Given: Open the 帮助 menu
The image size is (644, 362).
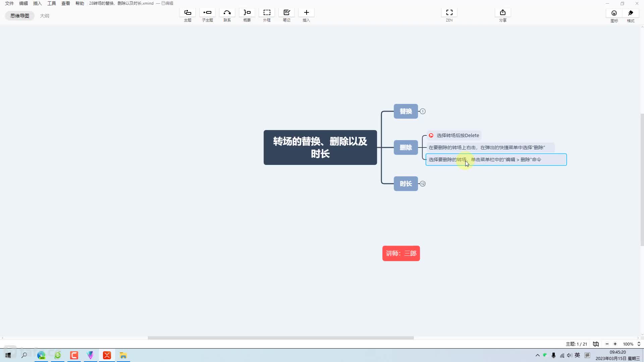Looking at the screenshot, I should 80,3.
